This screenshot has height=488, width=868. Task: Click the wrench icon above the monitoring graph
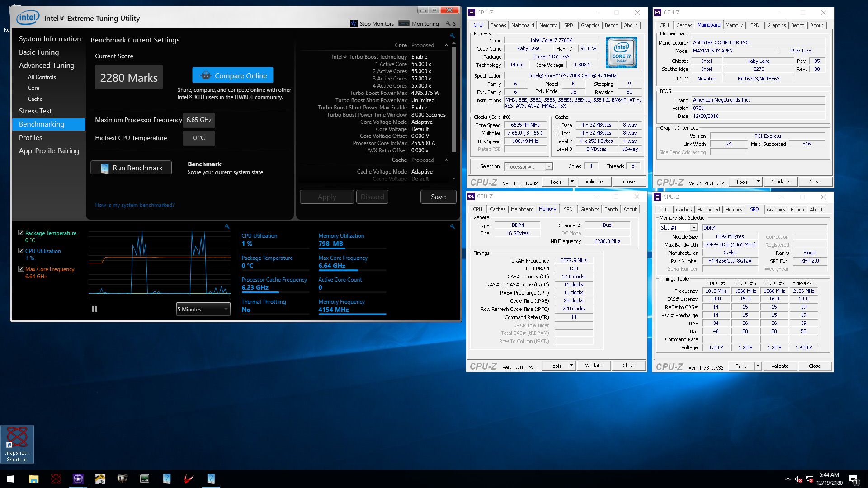click(227, 226)
